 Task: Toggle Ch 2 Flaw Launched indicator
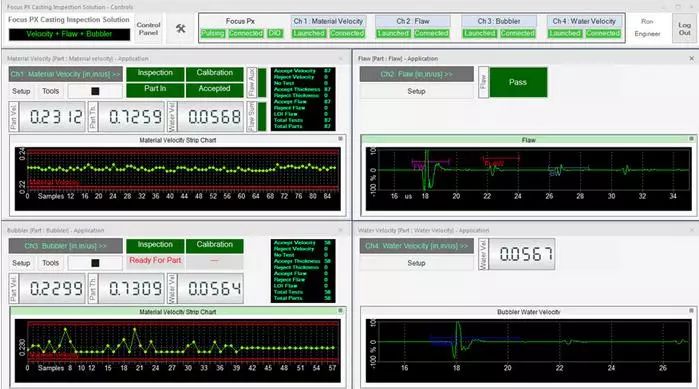[x=393, y=33]
